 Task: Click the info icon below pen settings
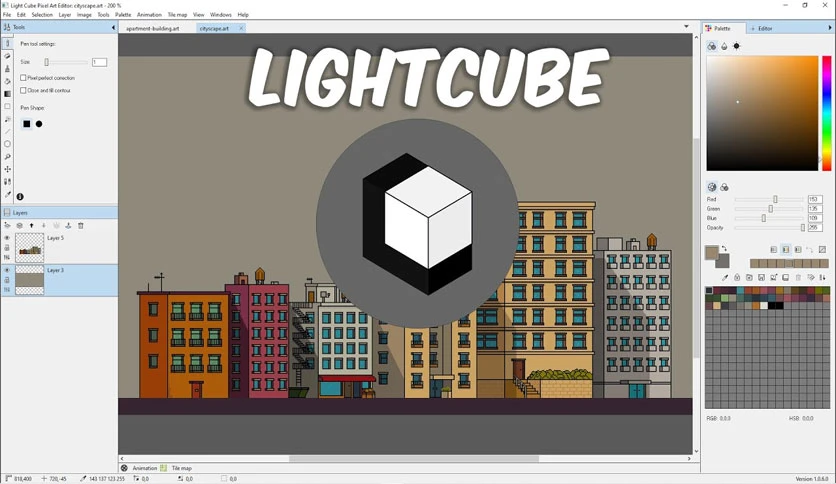20,197
